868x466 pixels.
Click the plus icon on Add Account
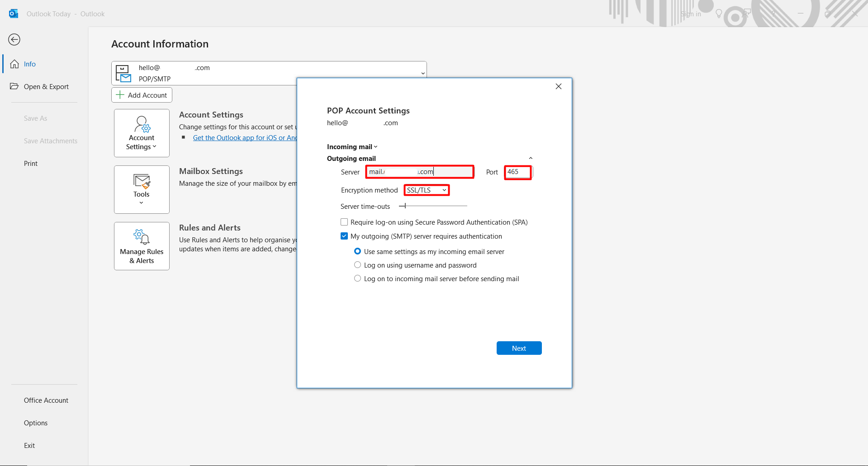120,94
